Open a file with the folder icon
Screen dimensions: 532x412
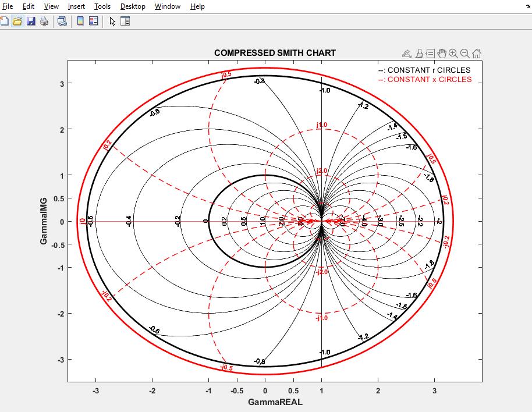(x=17, y=22)
